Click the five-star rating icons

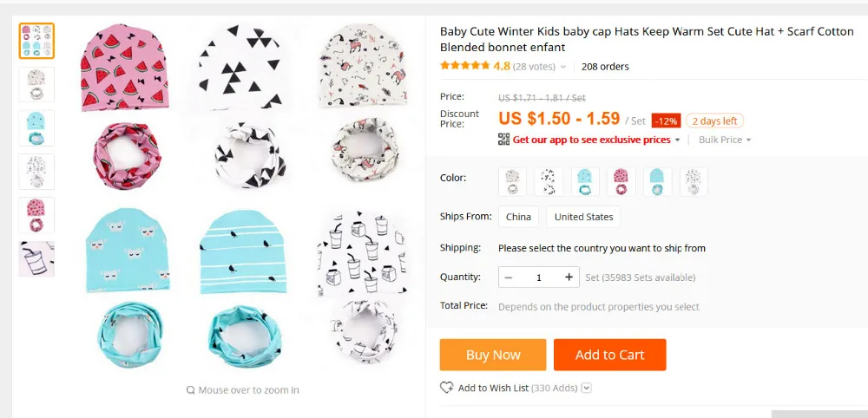464,66
